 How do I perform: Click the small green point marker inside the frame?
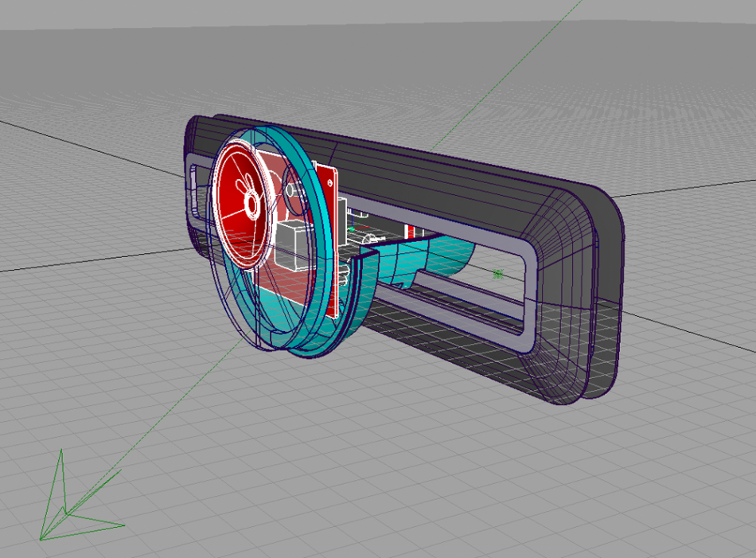[498, 274]
